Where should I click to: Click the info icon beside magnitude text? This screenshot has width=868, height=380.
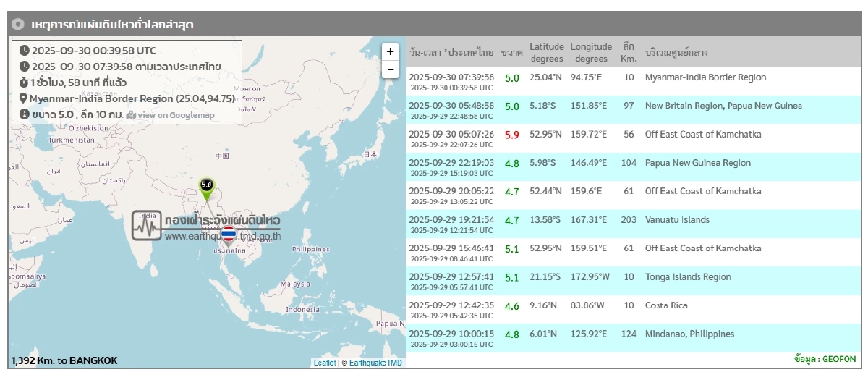point(25,114)
